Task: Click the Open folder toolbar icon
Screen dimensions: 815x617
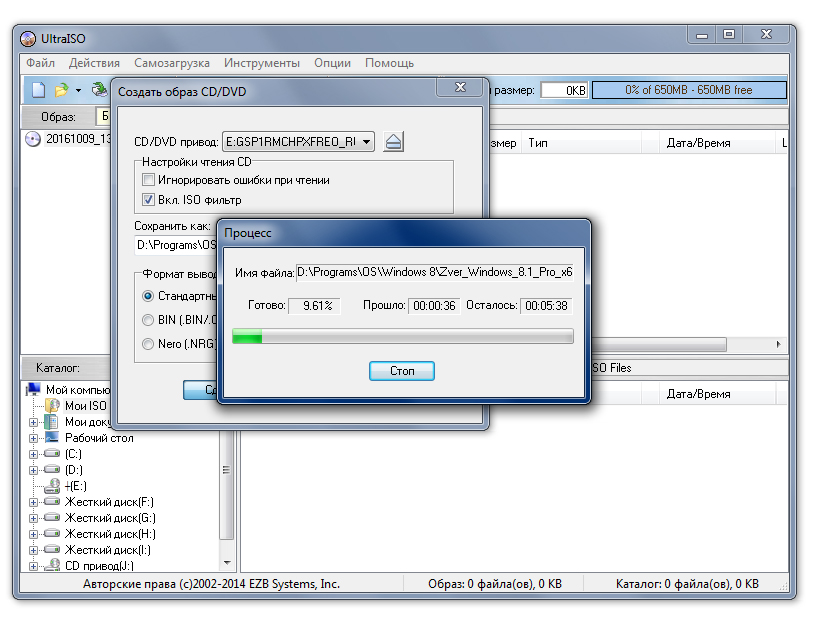Action: click(62, 90)
